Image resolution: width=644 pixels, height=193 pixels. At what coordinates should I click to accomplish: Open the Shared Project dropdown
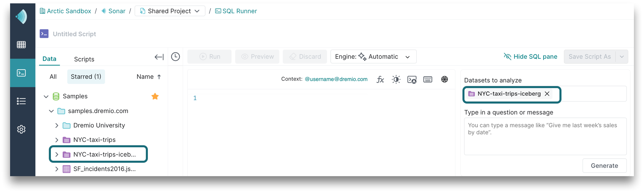[170, 11]
